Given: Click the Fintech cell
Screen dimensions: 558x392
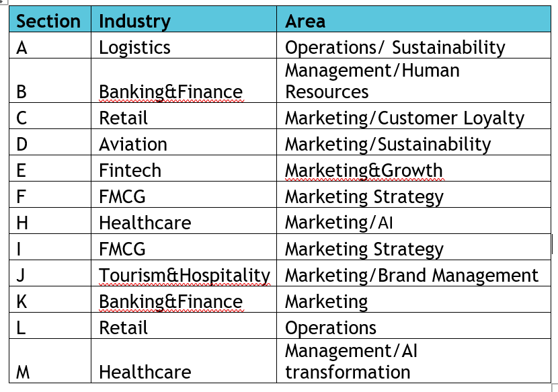Looking at the screenshot, I should (x=184, y=168).
